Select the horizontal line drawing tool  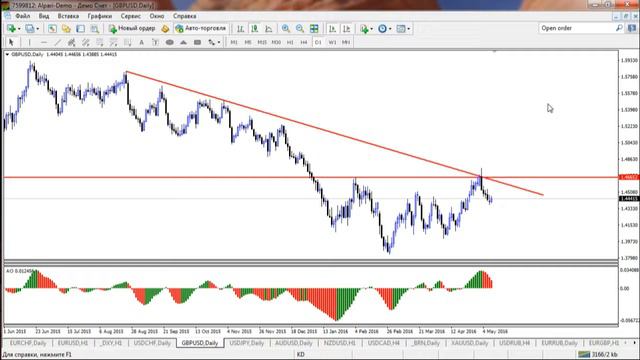point(44,42)
